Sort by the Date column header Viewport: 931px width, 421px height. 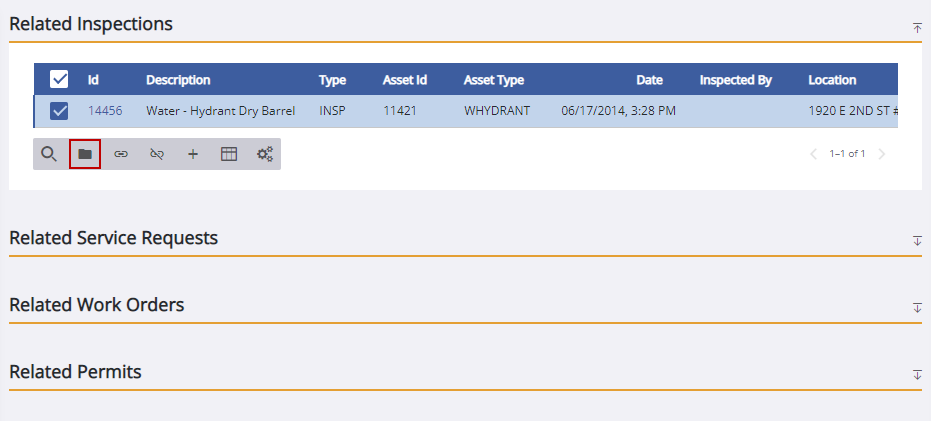pos(649,80)
